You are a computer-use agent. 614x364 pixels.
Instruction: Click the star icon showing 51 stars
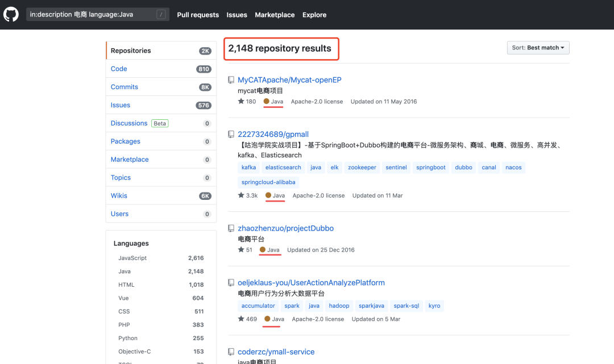click(241, 249)
